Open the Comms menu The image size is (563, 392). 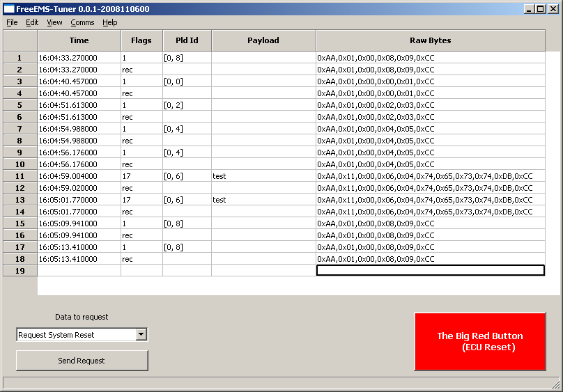[x=82, y=22]
